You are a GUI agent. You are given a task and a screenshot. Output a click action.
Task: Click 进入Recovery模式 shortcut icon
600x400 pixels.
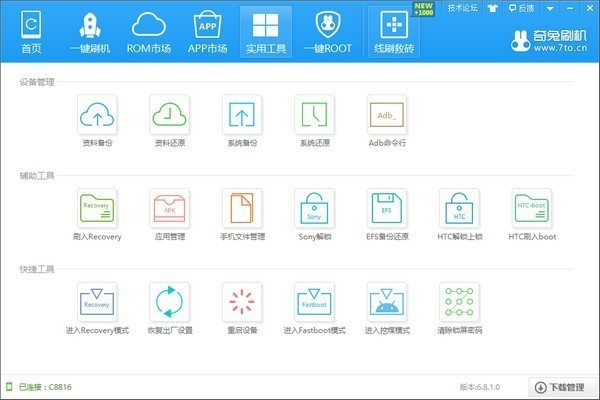97,302
